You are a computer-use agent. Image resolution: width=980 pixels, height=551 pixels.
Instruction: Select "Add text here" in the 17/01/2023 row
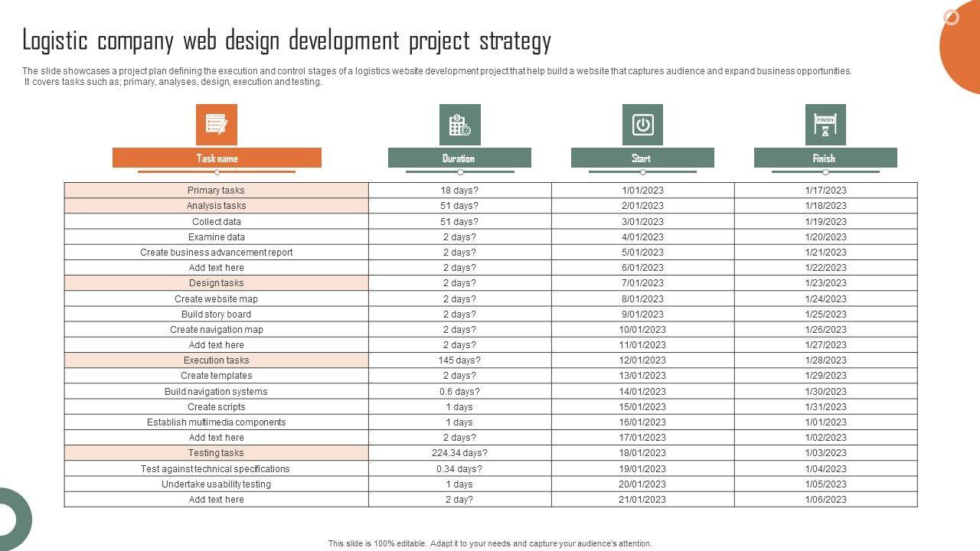pyautogui.click(x=217, y=438)
